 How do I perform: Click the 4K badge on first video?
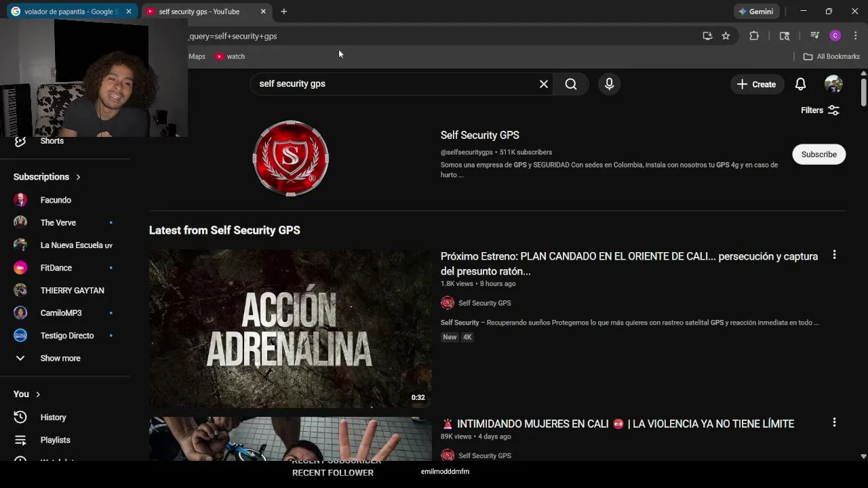click(x=467, y=337)
